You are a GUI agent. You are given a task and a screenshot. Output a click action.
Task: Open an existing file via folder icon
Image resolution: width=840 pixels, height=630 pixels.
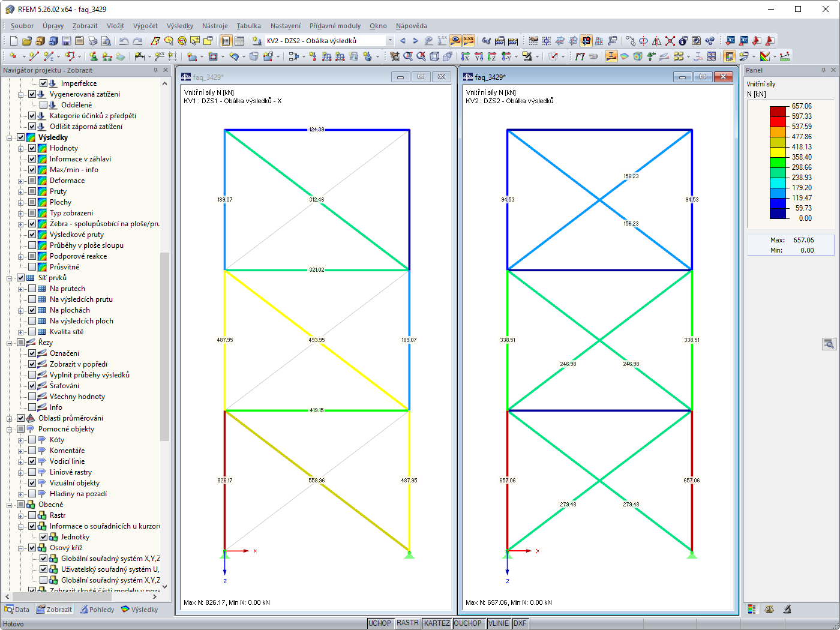tap(27, 41)
